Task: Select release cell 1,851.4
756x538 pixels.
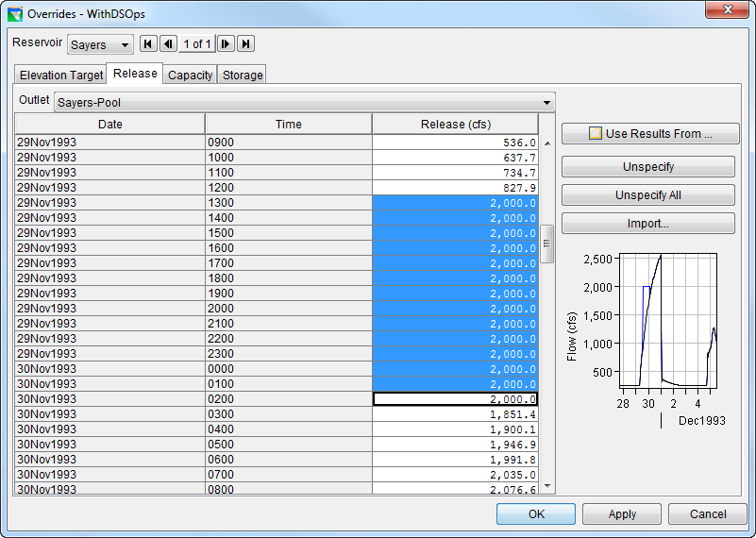Action: pos(455,414)
